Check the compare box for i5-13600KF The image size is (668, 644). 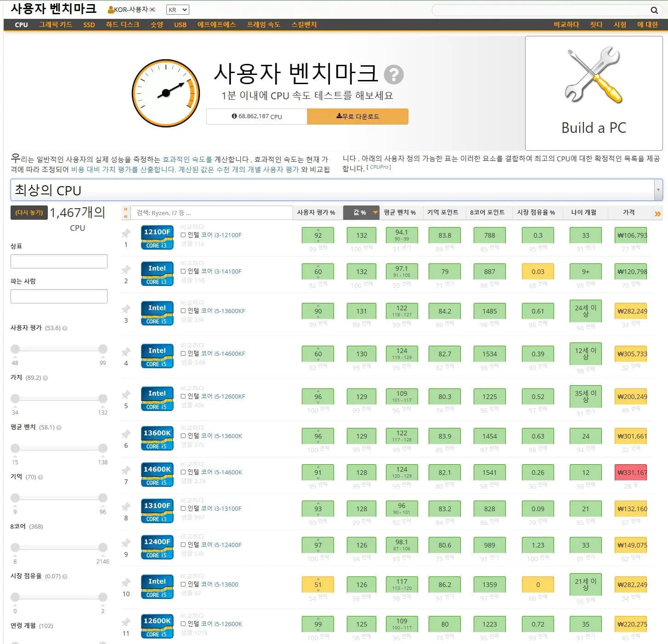point(183,311)
